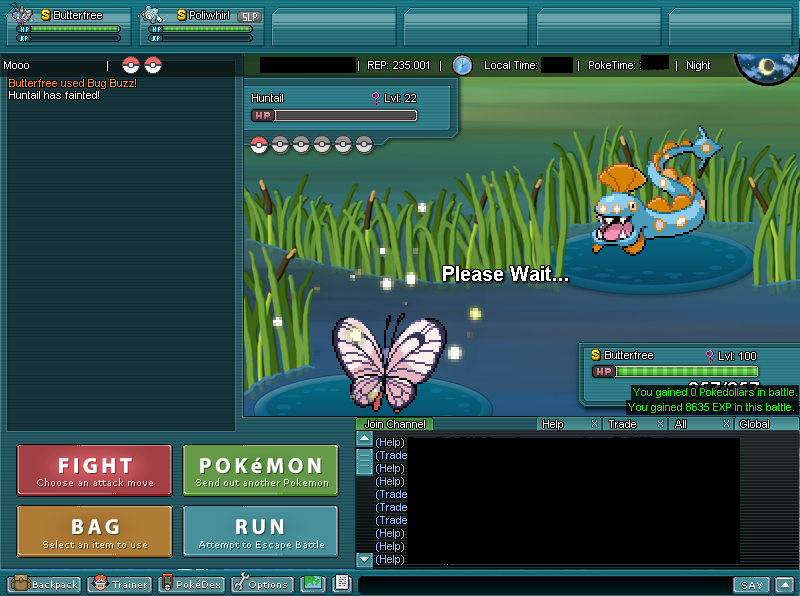
Task: Click the 'You gained 8635 EXP' message
Action: (x=711, y=407)
